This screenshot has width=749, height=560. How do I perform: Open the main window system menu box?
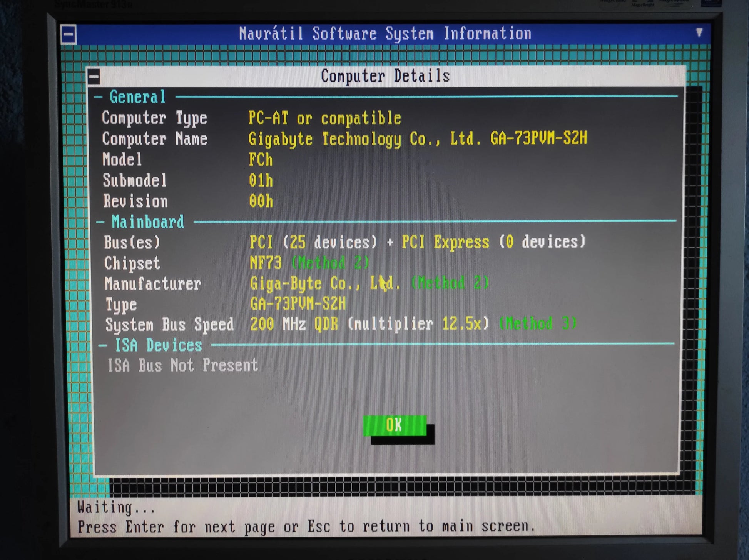[x=69, y=34]
